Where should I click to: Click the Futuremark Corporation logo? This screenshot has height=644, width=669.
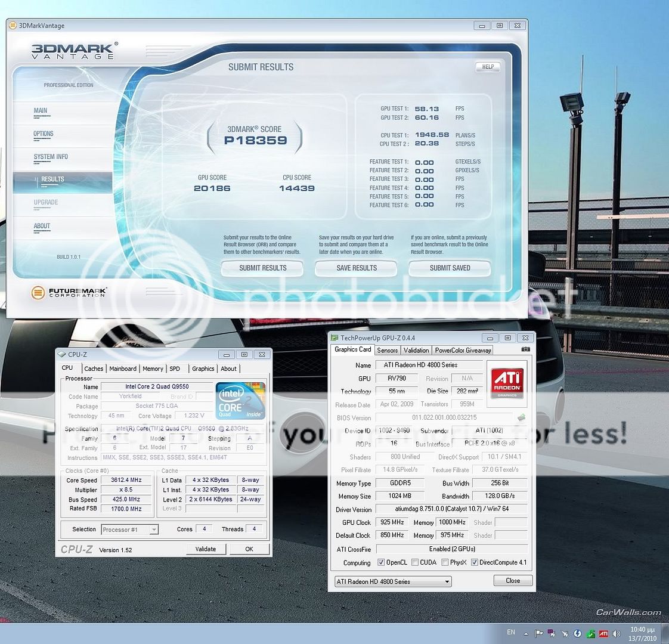(69, 292)
